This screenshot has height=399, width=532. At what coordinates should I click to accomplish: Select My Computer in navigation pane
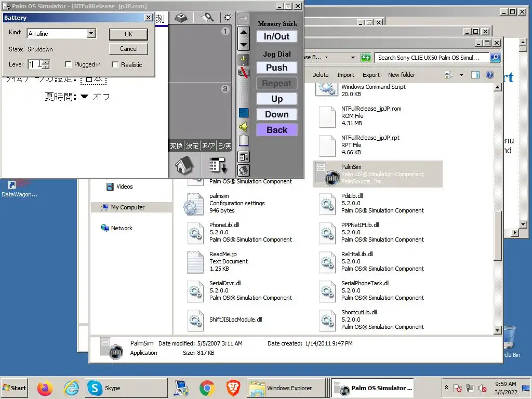(131, 207)
